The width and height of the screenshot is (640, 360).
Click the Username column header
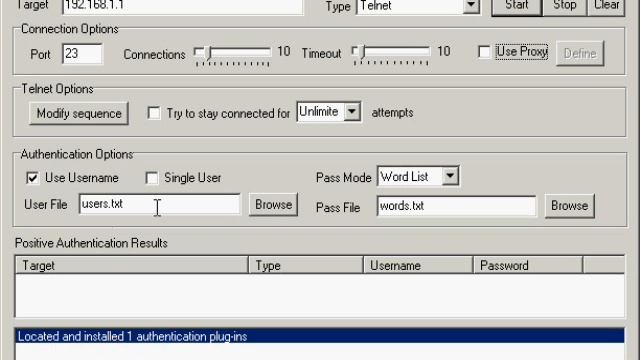coord(418,265)
